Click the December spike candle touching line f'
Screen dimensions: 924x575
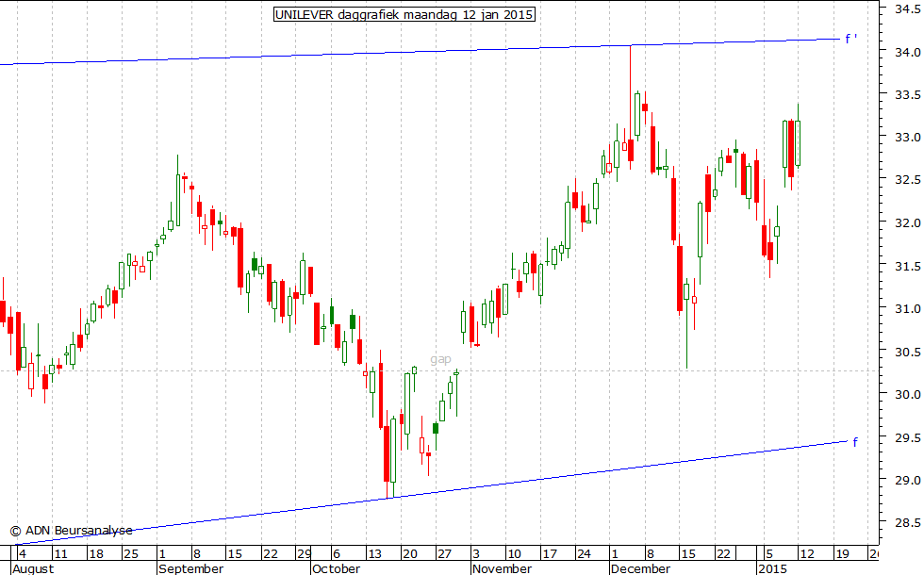click(631, 107)
